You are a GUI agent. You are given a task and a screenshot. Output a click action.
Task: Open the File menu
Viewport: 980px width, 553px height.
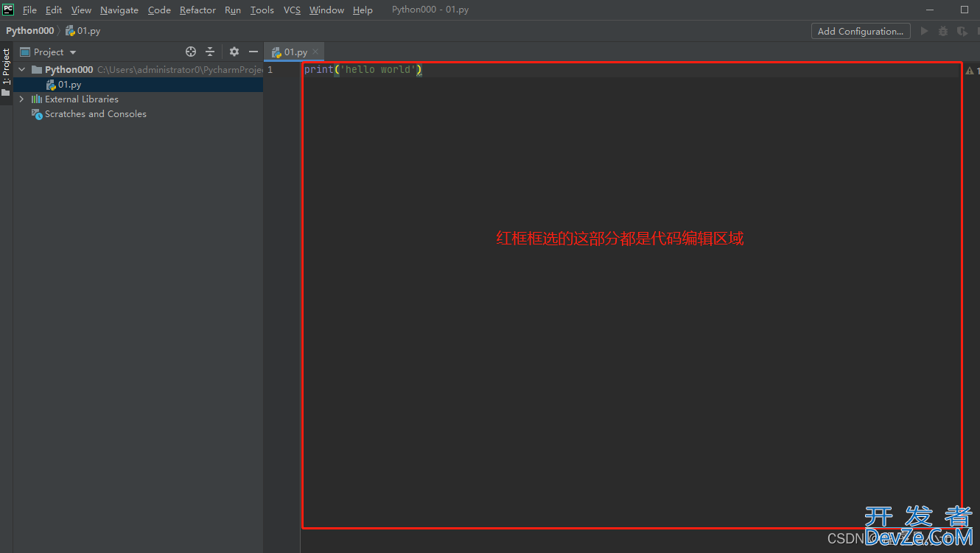click(x=29, y=10)
